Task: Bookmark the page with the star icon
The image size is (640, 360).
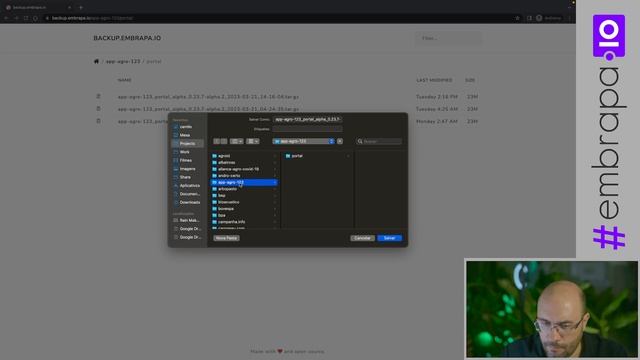Action: coord(518,18)
